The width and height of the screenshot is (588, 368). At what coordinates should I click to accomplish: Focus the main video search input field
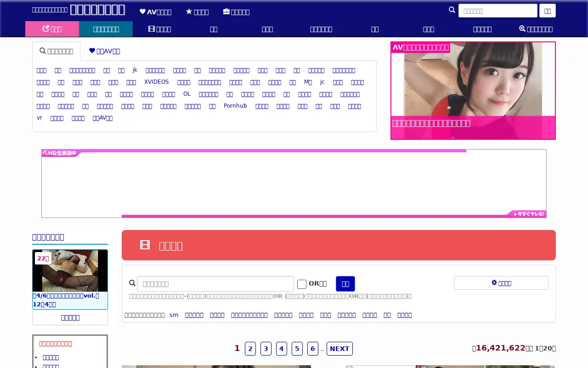pos(215,284)
